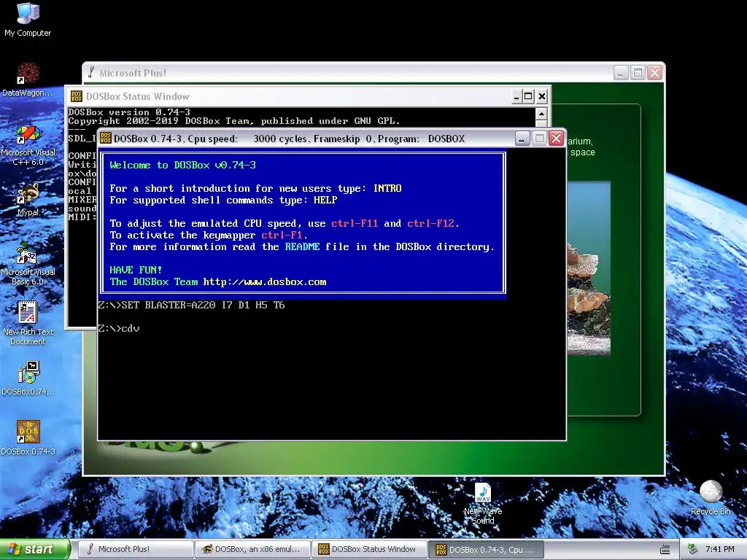
Task: Click the keyboard icon in the taskbar
Action: click(x=665, y=550)
